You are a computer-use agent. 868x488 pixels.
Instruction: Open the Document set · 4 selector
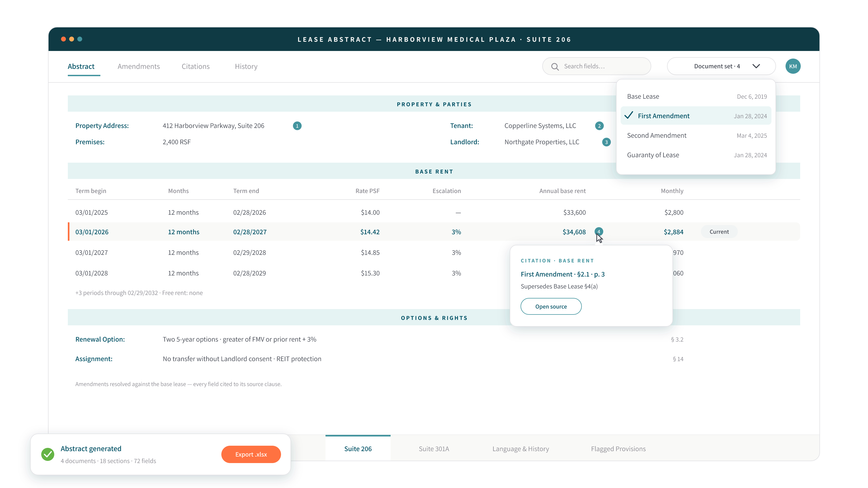pos(721,66)
